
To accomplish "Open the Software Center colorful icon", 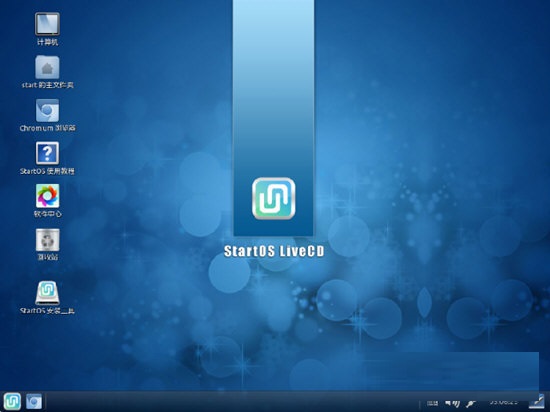I will pos(47,196).
